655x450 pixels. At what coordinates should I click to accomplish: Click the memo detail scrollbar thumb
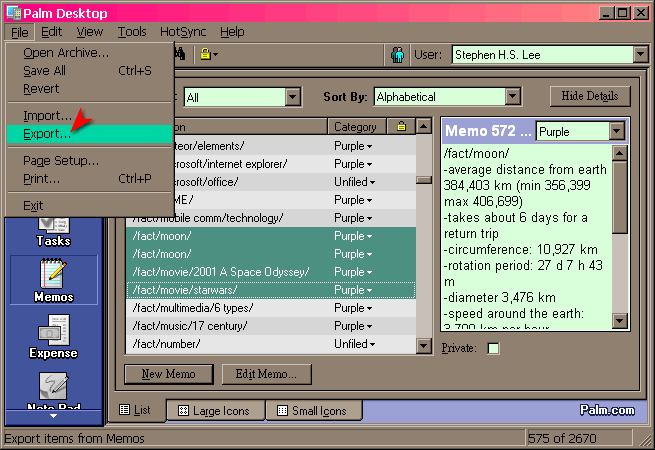point(619,198)
